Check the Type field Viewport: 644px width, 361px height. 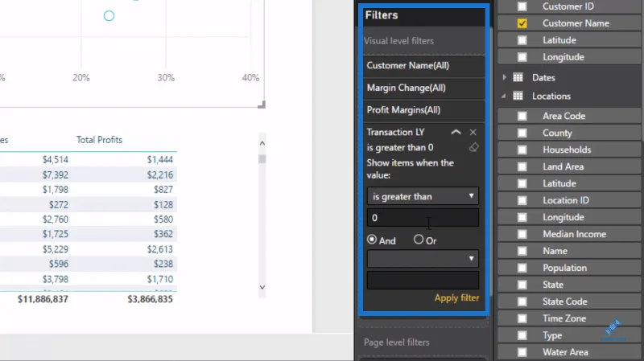point(522,335)
